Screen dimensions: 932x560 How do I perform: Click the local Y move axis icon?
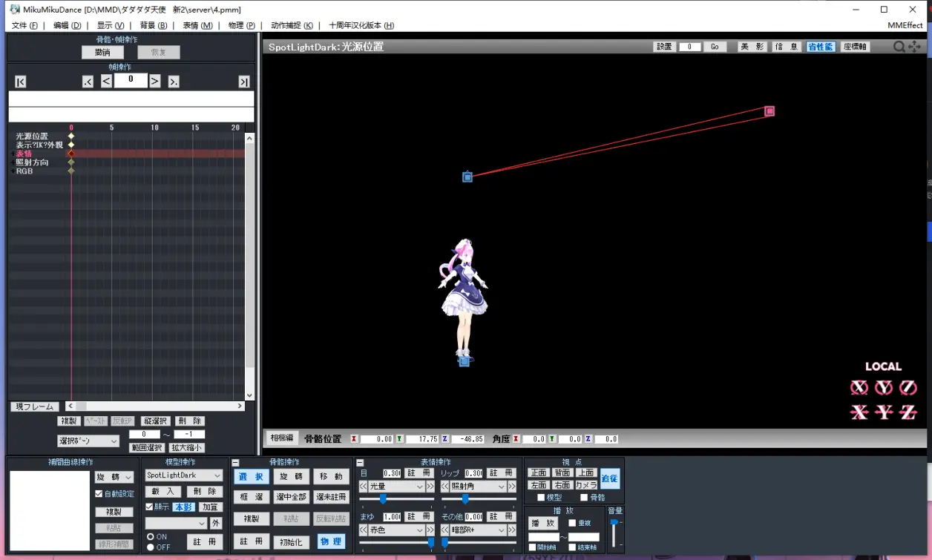tap(884, 412)
